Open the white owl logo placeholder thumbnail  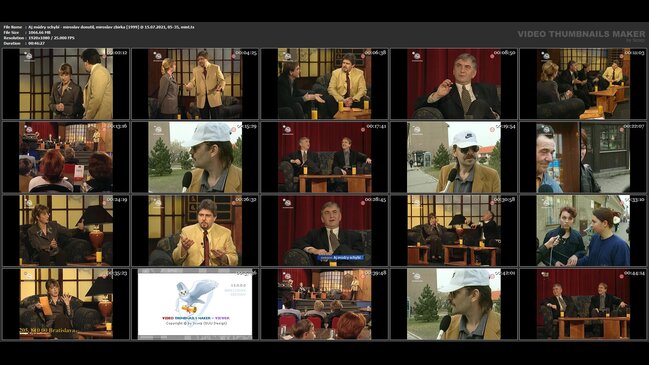click(195, 304)
